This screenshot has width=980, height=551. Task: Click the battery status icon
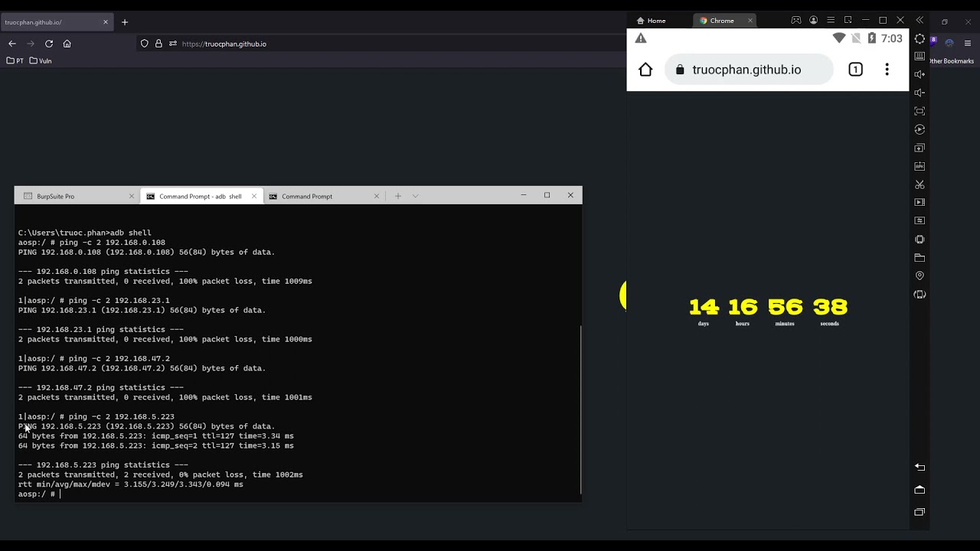click(x=871, y=38)
